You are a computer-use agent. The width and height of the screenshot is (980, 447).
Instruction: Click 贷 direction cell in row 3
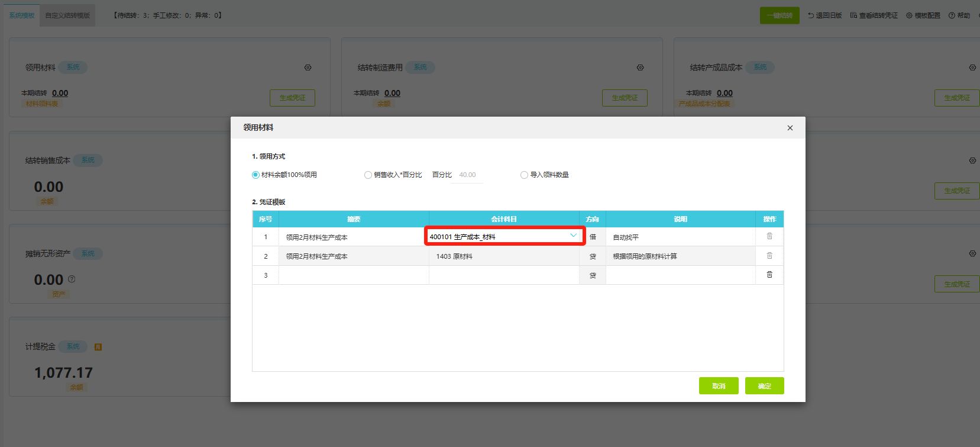593,275
